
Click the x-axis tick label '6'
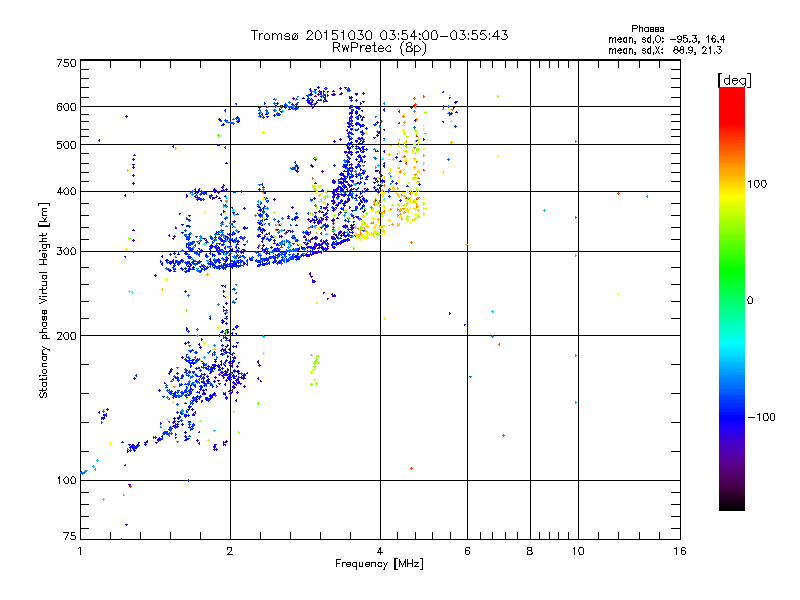pyautogui.click(x=467, y=551)
